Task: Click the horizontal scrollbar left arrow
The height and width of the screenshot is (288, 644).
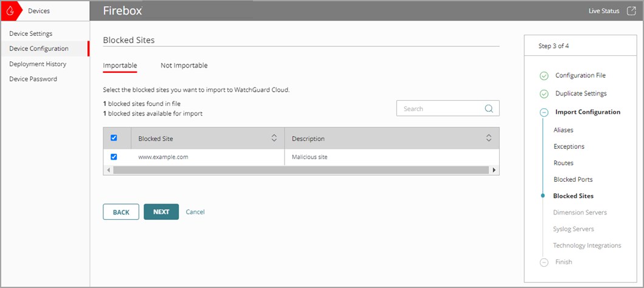Action: tap(108, 170)
